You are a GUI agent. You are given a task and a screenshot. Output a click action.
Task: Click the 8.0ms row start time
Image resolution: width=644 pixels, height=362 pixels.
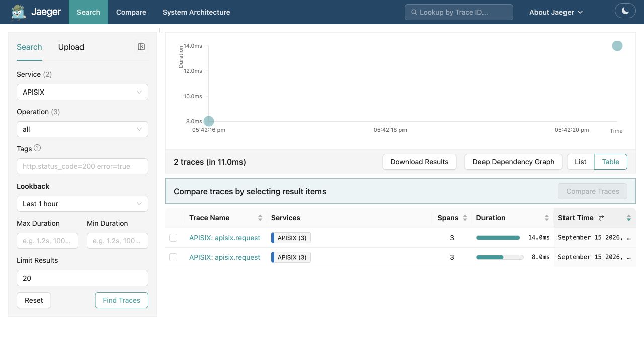595,257
